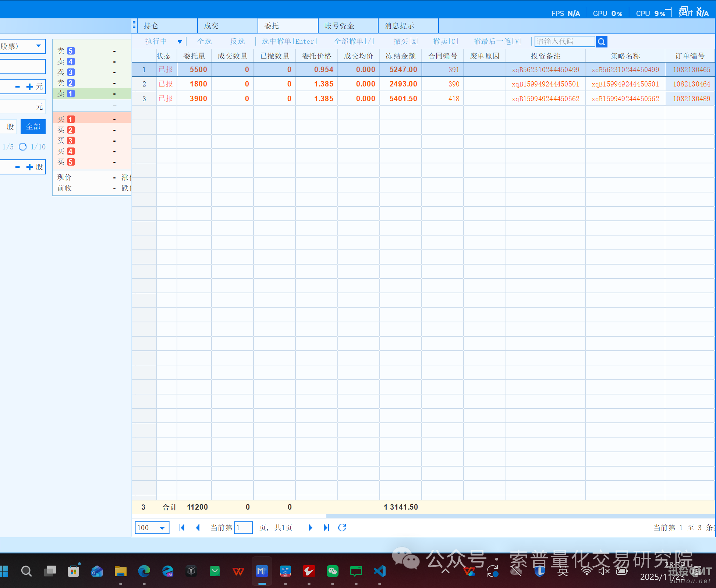The image size is (716, 588).
Task: Go to previous page with left arrow icon
Action: 198,528
